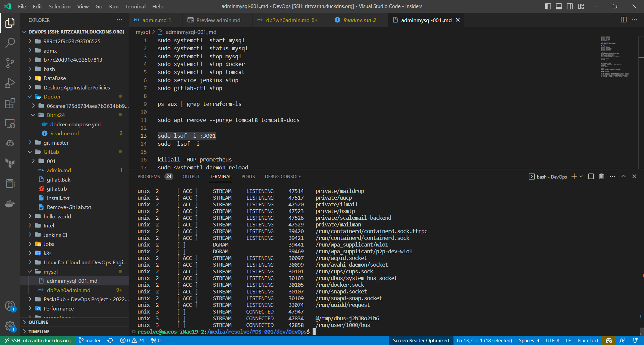Change indentation Spaces: 4
Viewport: 644px width, 345px height.
[x=529, y=340]
